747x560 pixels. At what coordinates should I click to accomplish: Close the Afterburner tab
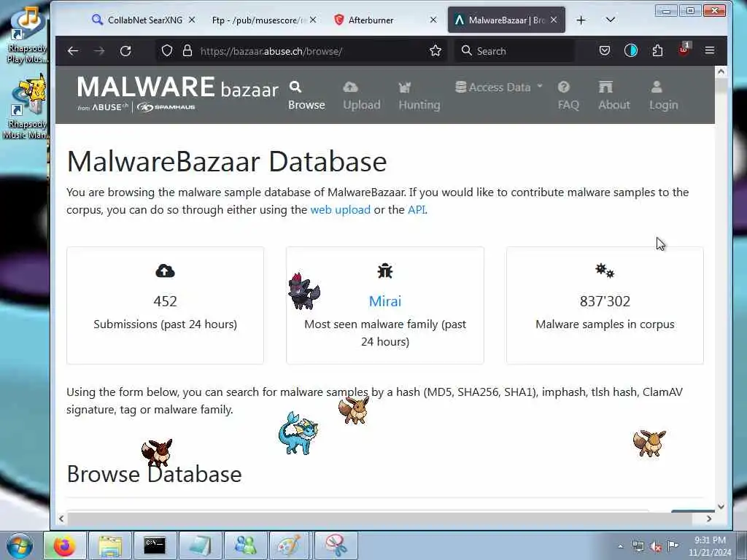tap(433, 20)
